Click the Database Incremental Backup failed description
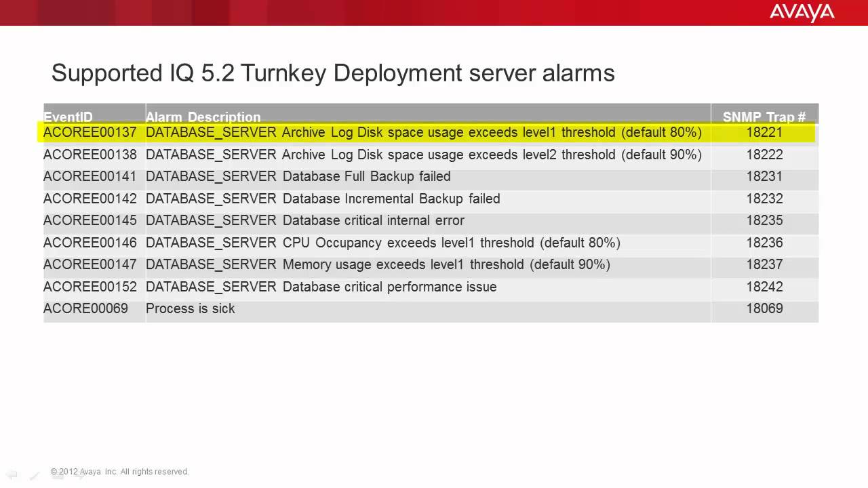868x488 pixels. tap(323, 199)
